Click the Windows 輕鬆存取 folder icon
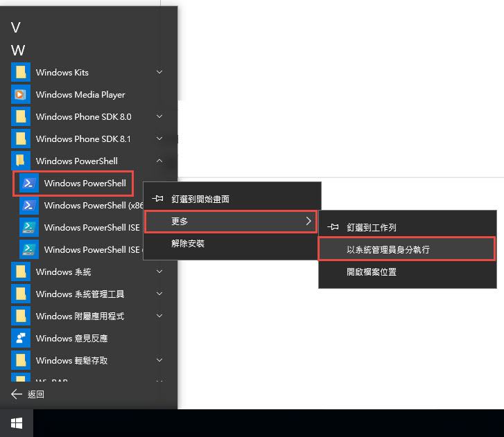The width and height of the screenshot is (504, 437). (x=21, y=360)
